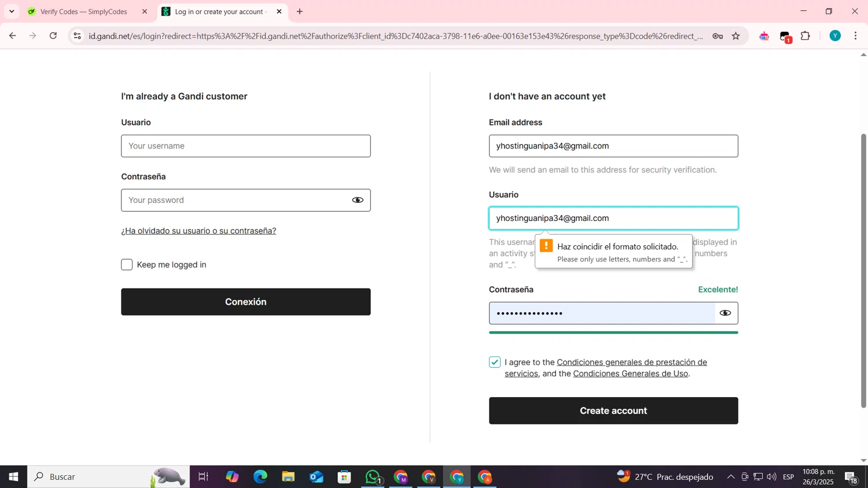Open the saved password key icon
This screenshot has height=488, width=868.
tap(718, 36)
